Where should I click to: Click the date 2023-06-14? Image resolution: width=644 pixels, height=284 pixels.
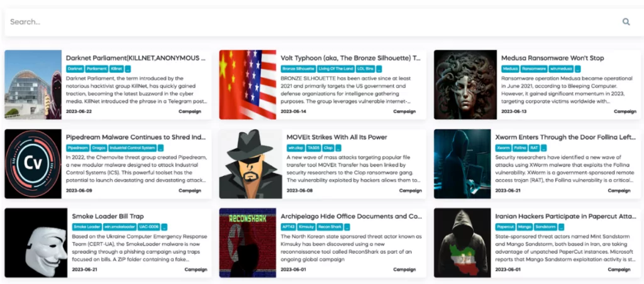coord(294,112)
